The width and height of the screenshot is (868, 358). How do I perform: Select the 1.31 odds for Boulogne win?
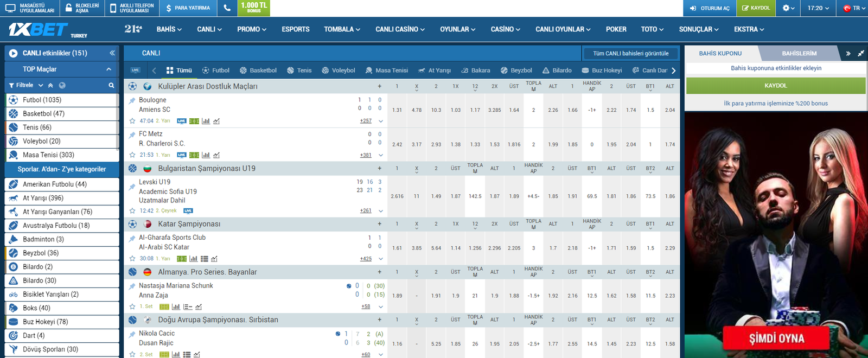(x=397, y=110)
